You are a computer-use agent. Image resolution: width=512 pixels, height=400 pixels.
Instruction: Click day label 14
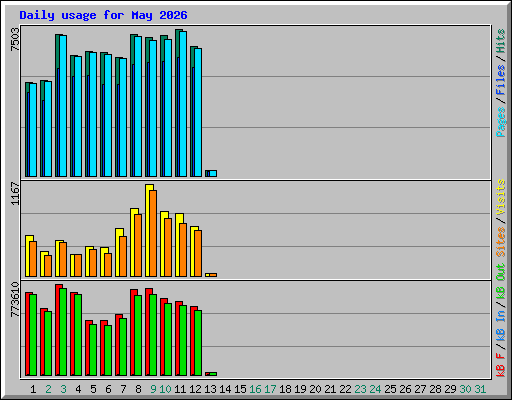[x=225, y=389]
